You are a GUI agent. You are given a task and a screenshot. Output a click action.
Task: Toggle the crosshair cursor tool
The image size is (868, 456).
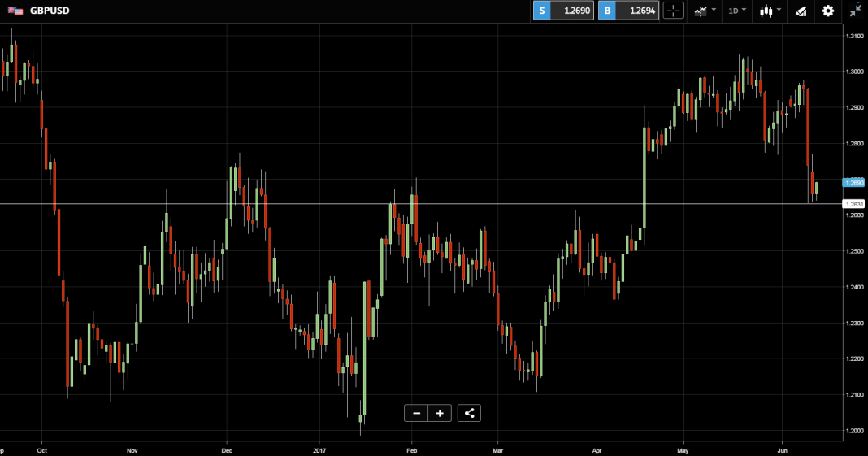click(x=673, y=11)
